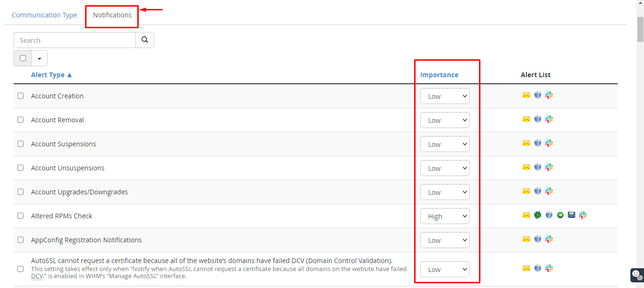Viewport: 644px width, 288px height.
Task: Click the Altered RPMs Check alert name
Action: pos(62,216)
